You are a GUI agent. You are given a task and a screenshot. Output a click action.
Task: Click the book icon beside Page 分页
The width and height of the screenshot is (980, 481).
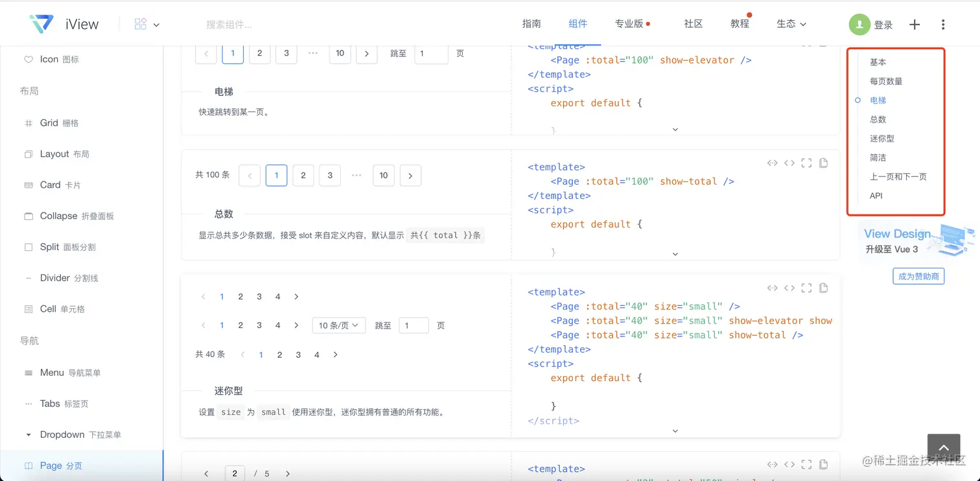29,466
